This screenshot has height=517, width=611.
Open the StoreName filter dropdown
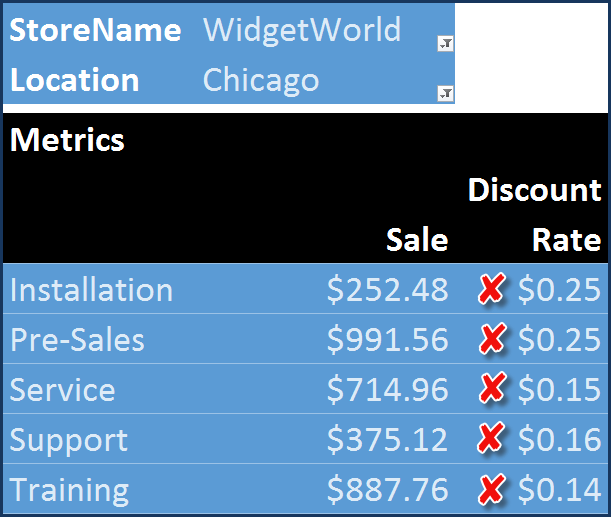point(445,43)
